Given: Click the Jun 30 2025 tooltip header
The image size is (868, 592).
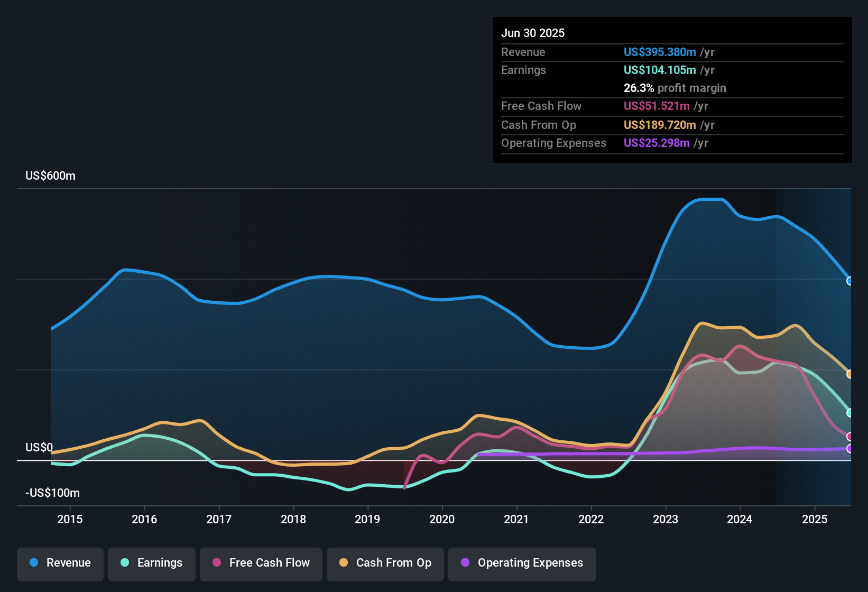Looking at the screenshot, I should pyautogui.click(x=533, y=33).
